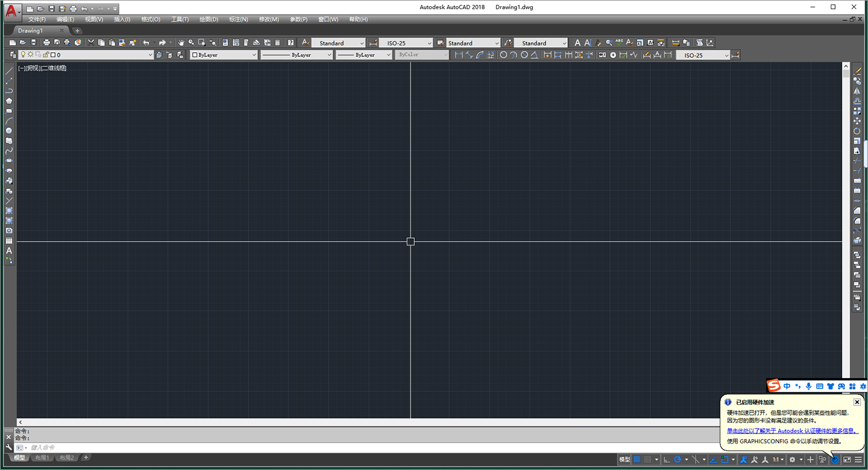This screenshot has width=868, height=470.
Task: Close the hardware acceleration notification
Action: (856, 401)
